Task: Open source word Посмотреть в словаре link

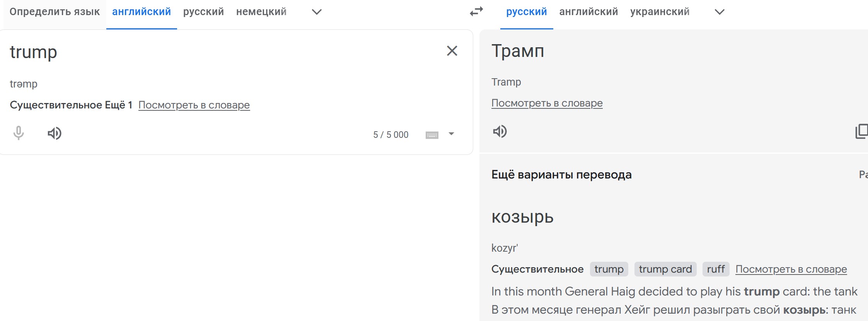Action: 194,105
